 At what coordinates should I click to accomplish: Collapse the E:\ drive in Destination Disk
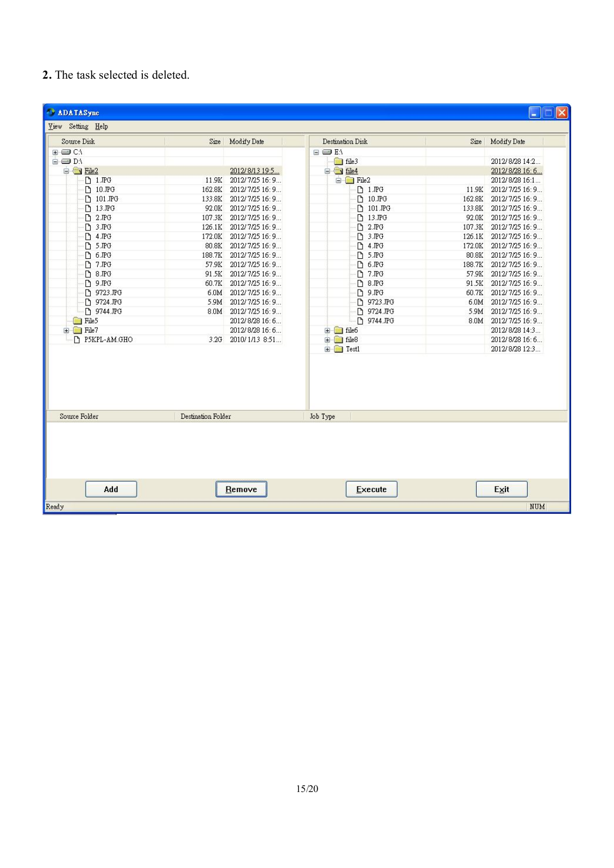tap(316, 152)
